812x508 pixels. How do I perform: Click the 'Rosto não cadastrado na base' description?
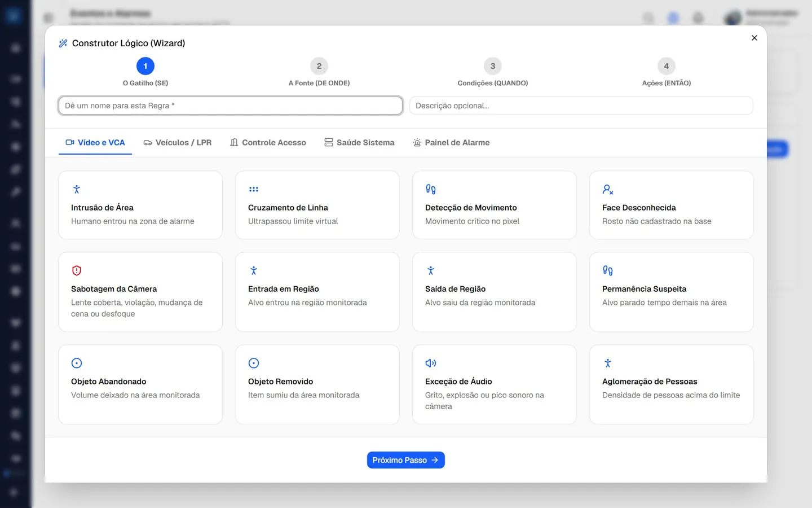pos(656,221)
